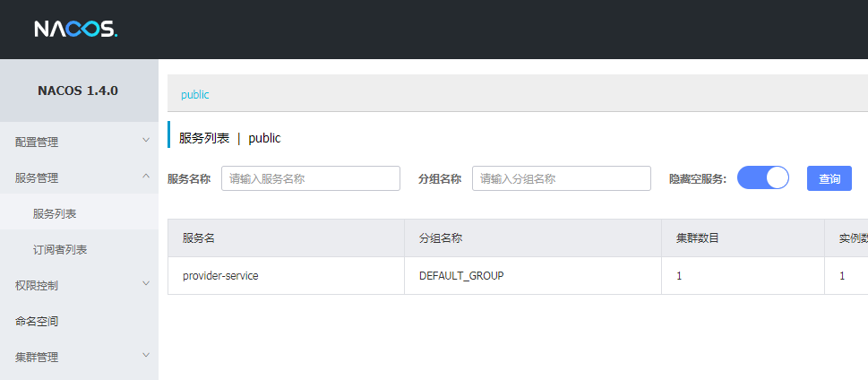The image size is (868, 380).
Task: Select the public namespace tab
Action: 195,95
